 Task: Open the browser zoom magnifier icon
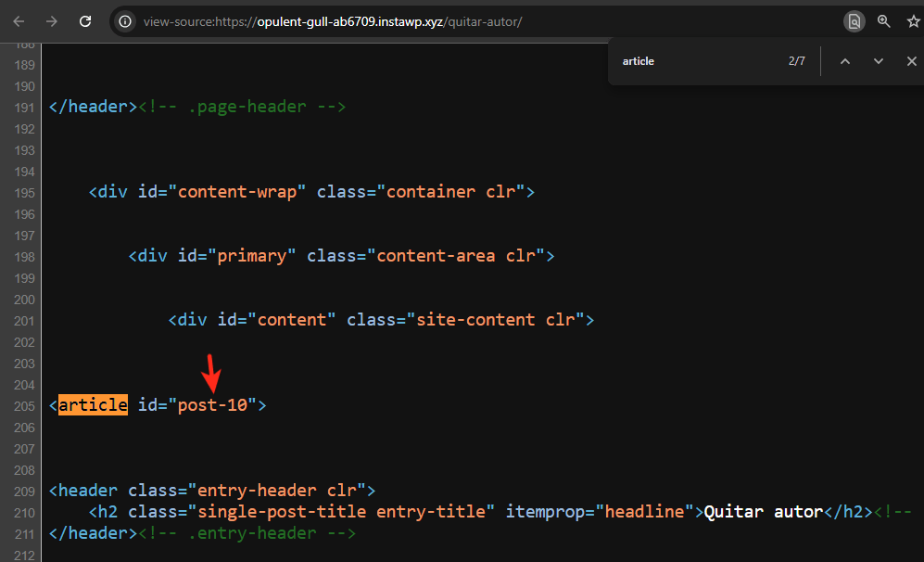883,20
